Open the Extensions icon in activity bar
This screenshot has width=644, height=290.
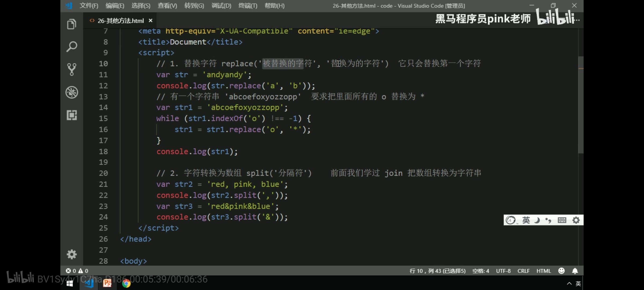72,115
